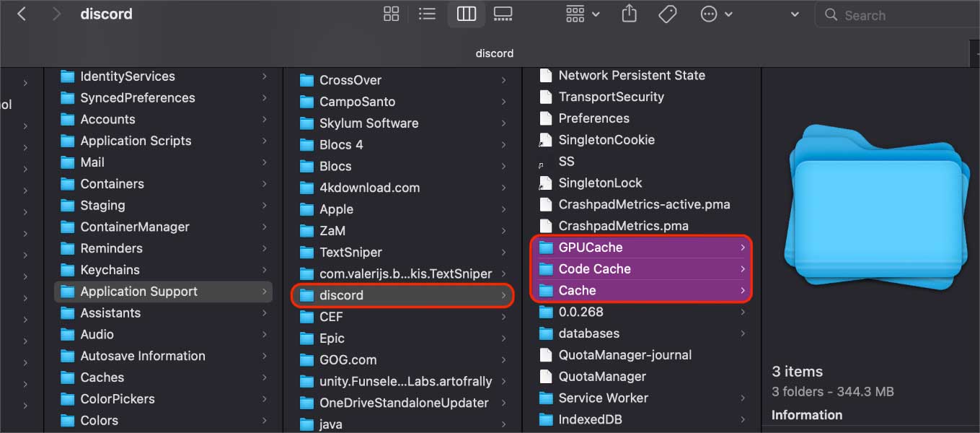Select the discord folder
The height and width of the screenshot is (433, 980).
click(x=403, y=295)
